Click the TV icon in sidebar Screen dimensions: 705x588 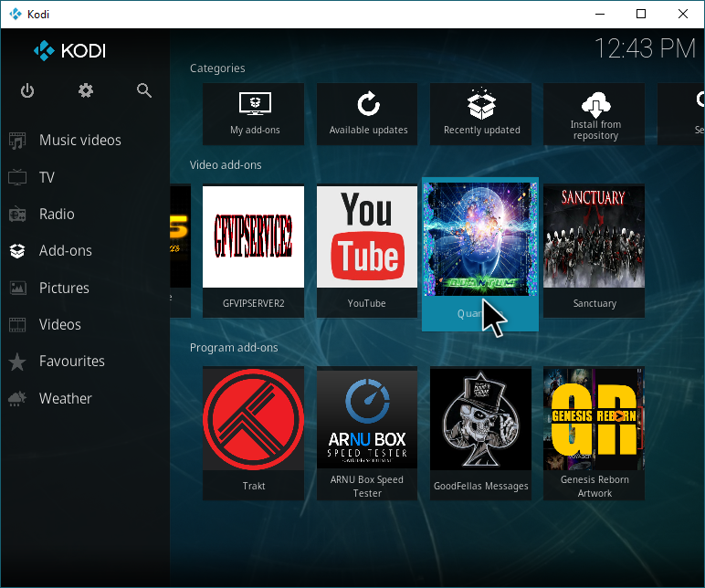click(17, 177)
